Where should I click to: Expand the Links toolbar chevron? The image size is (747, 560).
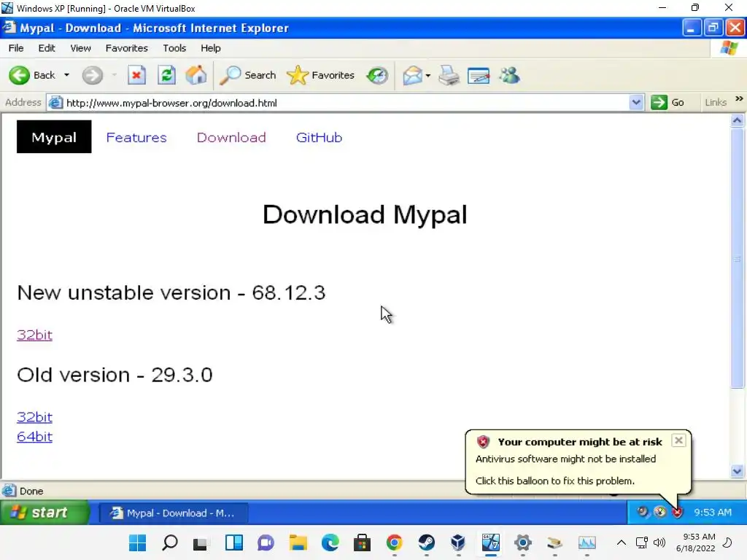(739, 98)
